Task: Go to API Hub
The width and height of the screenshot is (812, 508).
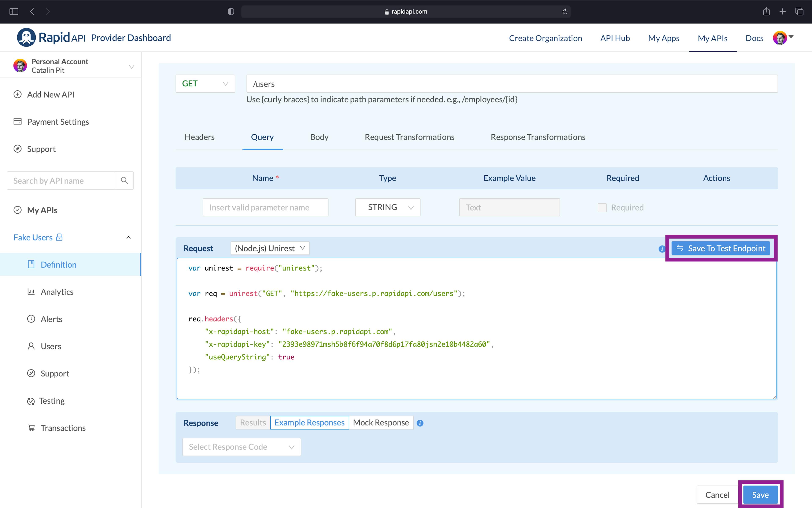Action: pyautogui.click(x=615, y=38)
